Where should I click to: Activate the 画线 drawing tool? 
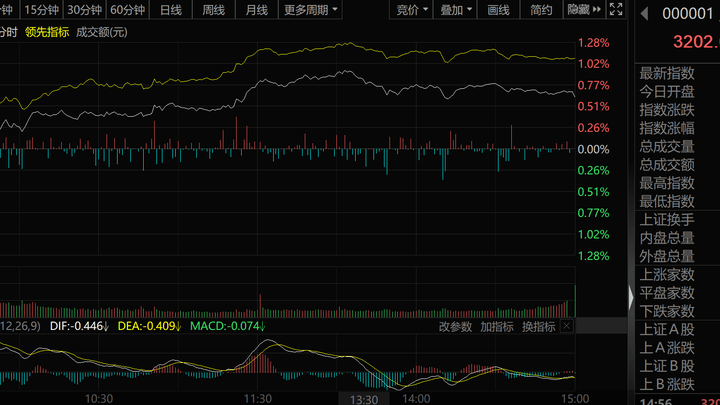click(499, 10)
